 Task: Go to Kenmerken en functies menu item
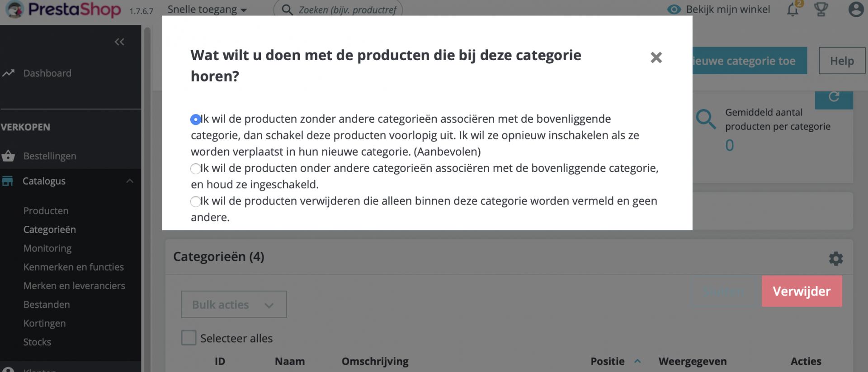(74, 267)
